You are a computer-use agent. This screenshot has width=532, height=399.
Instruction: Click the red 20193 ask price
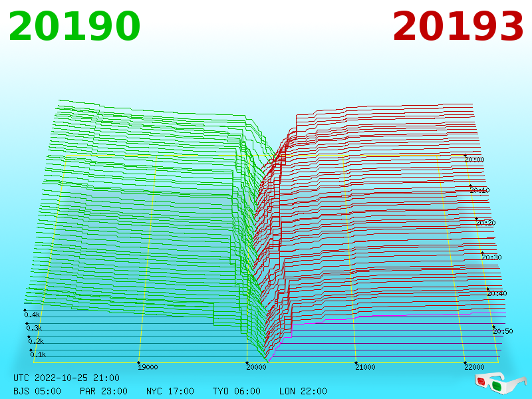[458, 27]
